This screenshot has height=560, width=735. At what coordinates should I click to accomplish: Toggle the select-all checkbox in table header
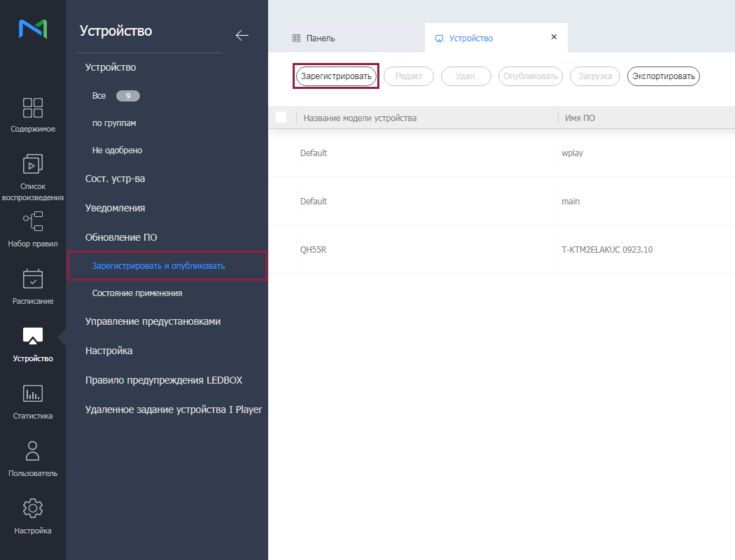click(x=281, y=118)
